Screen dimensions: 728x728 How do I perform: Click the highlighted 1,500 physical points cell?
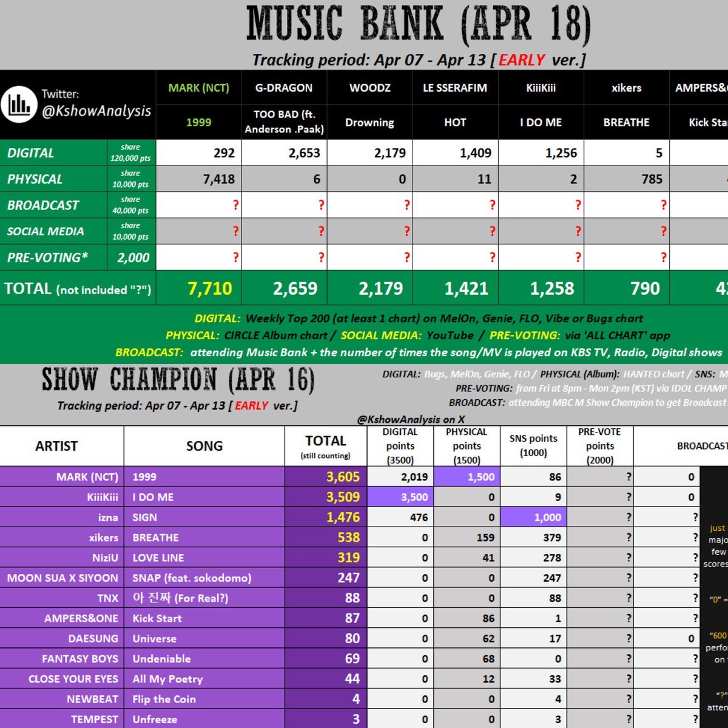click(467, 477)
